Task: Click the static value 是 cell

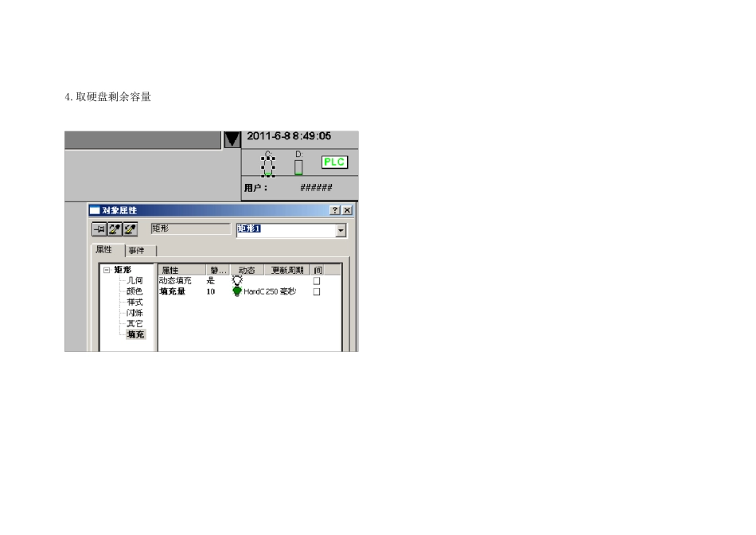Action: tap(211, 281)
